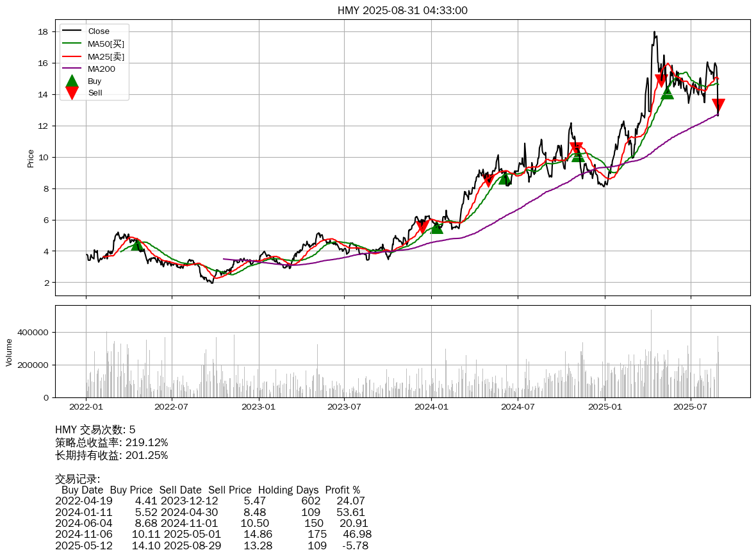Click the chart title HMY 2025-08-31 04:33:00
The width and height of the screenshot is (756, 557).
(x=402, y=10)
